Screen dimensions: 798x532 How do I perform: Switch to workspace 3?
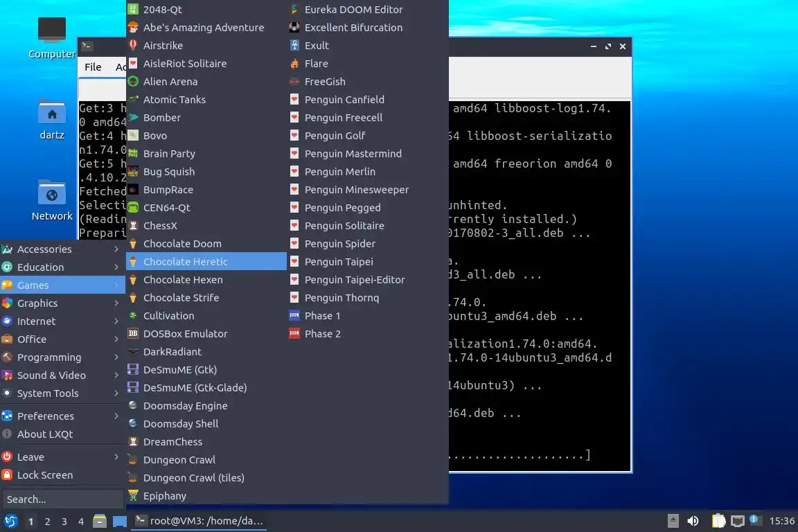64,522
